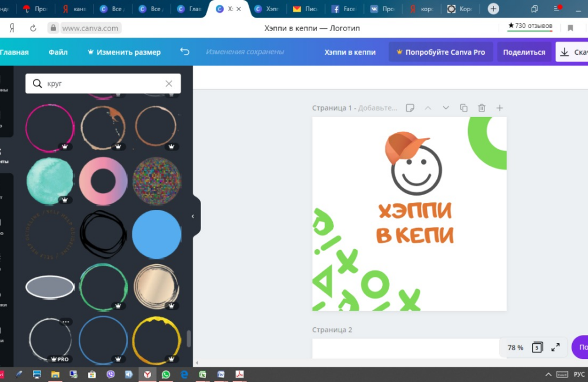
Task: Switch to the VK tab
Action: coord(383,9)
